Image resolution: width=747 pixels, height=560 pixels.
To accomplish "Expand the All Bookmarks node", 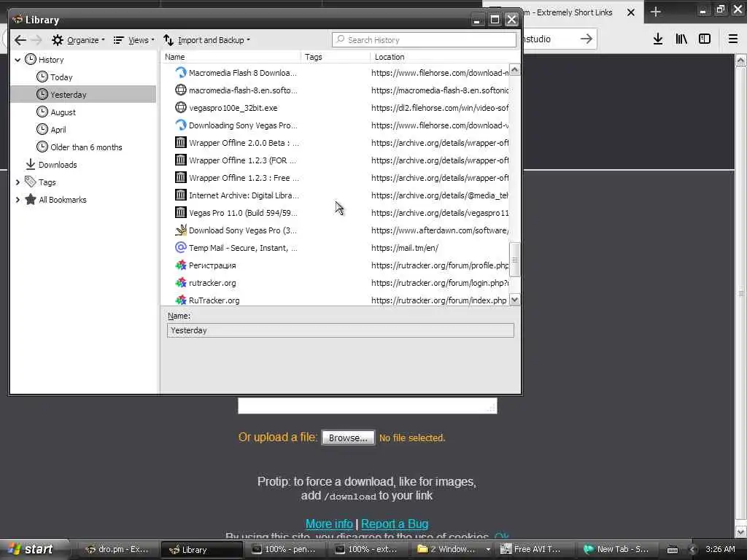I will tap(18, 200).
